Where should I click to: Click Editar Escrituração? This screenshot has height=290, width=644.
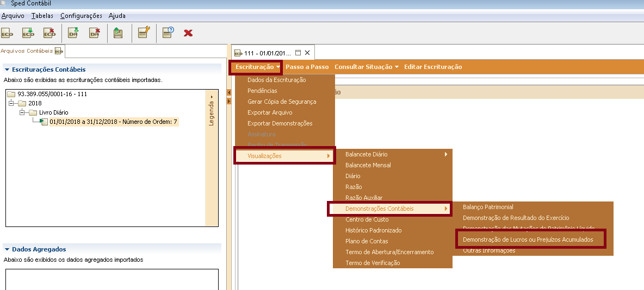coord(433,67)
